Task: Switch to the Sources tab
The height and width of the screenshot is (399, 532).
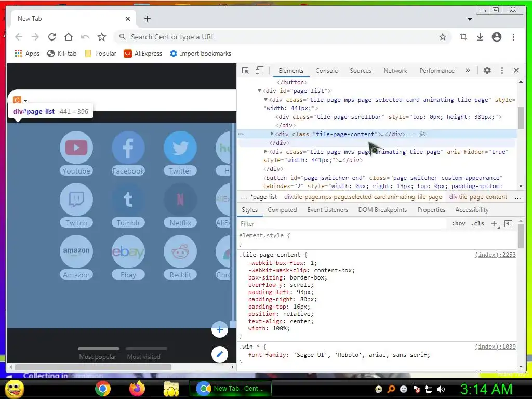Action: (361, 71)
